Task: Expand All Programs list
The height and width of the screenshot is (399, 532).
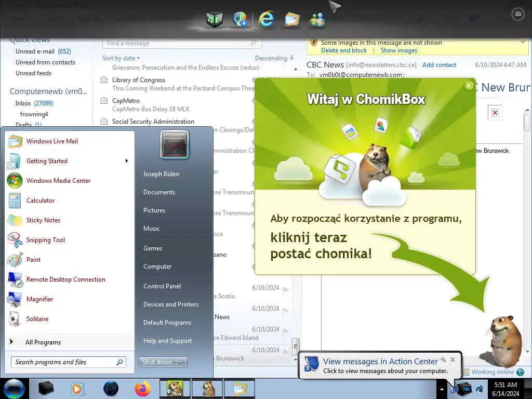Action: click(43, 342)
